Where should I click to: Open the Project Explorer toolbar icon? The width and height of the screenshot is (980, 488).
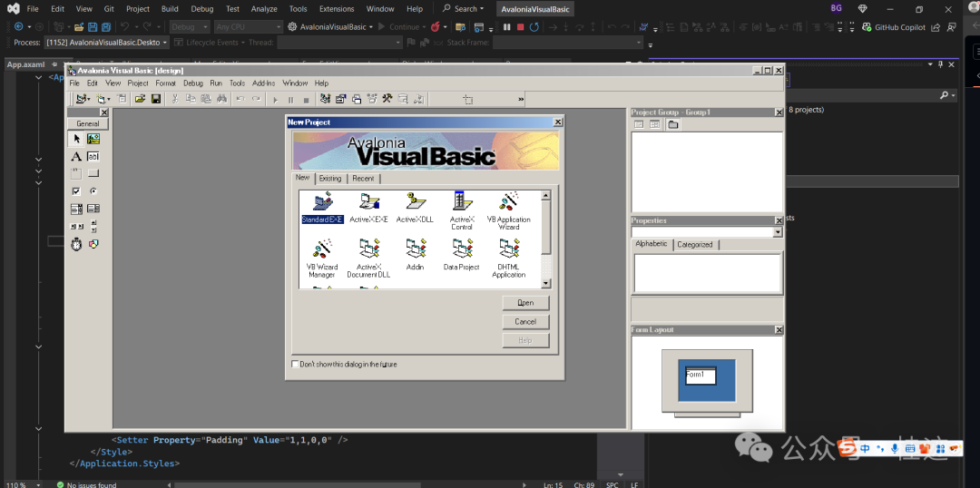tap(325, 99)
